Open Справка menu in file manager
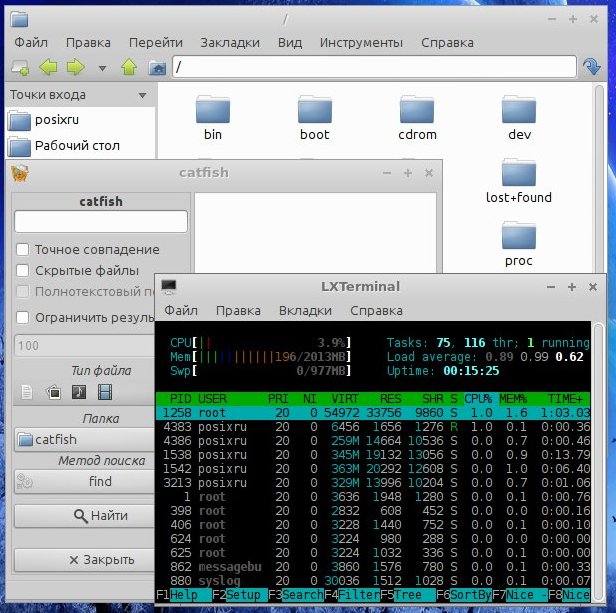Viewport: 616px width, 613px height. click(447, 42)
